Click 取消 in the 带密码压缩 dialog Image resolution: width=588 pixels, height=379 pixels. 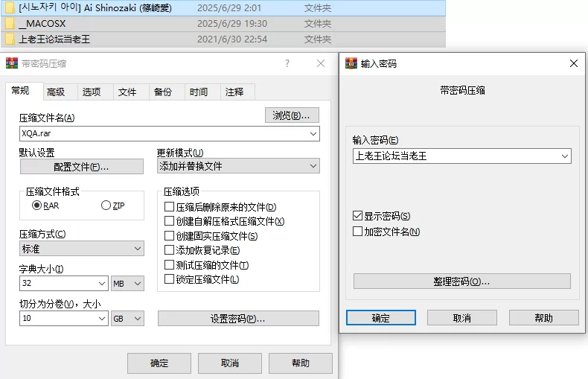(230, 363)
